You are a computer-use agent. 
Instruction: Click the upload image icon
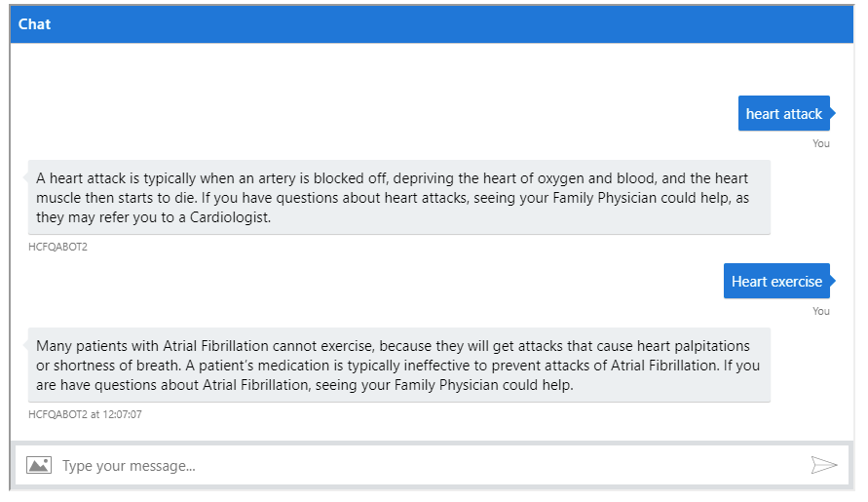tap(39, 465)
